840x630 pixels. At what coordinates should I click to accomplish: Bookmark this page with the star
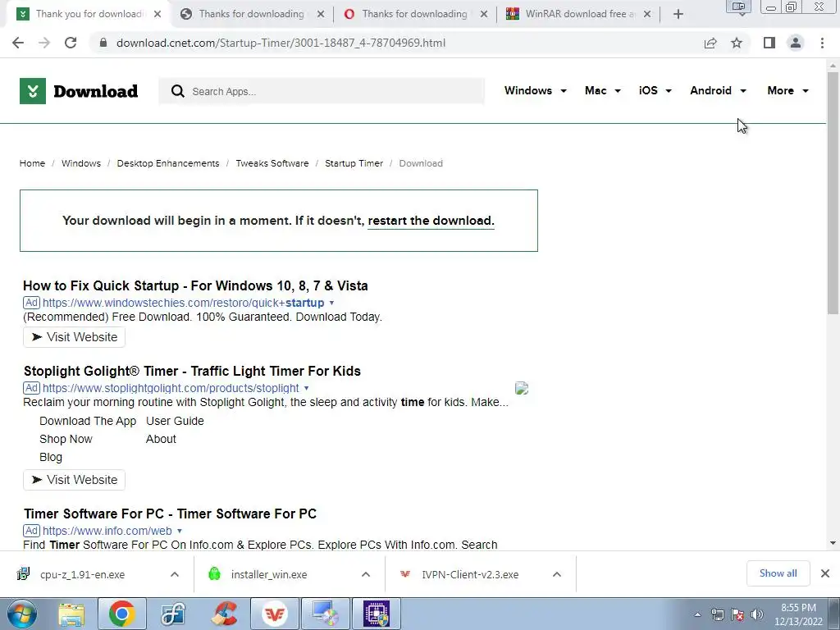737,43
